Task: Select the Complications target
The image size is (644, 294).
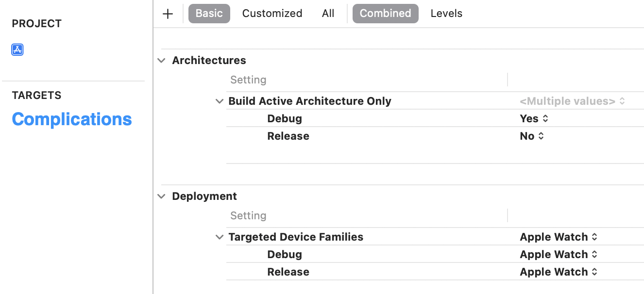Action: coord(72,119)
